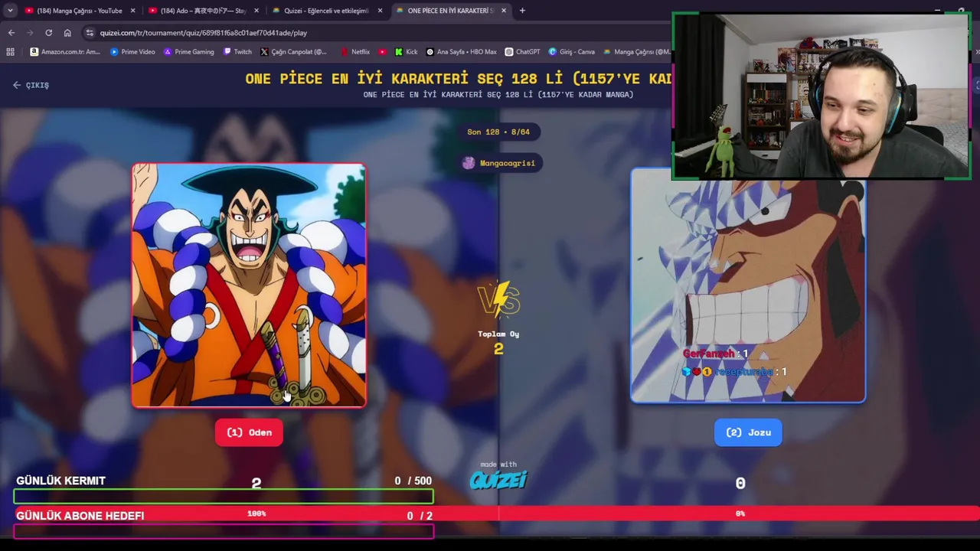Open the Prime Gaming bookmark
Screen dimensions: 980x551
coord(189,52)
